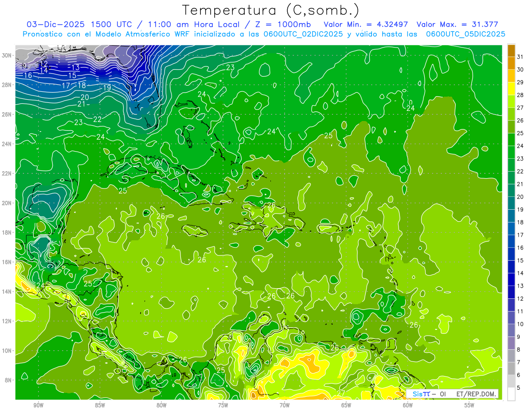Click the longitude axis label '55W'
This screenshot has width=532, height=411.
pyautogui.click(x=469, y=405)
